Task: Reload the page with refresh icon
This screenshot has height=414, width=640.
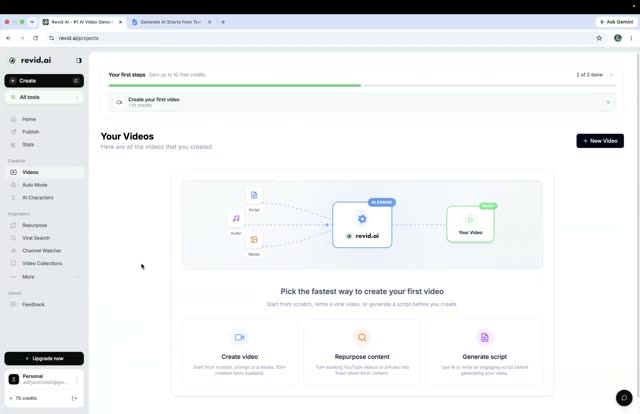Action: click(36, 38)
